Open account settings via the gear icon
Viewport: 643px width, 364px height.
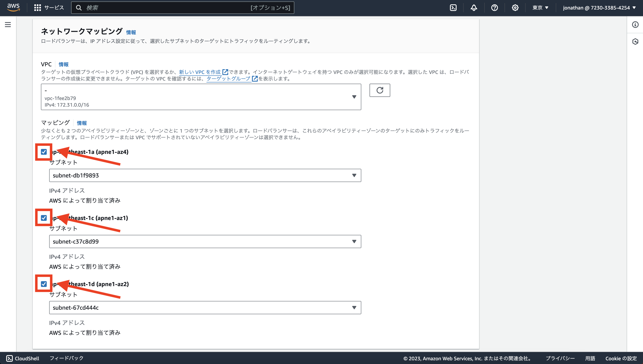click(515, 7)
